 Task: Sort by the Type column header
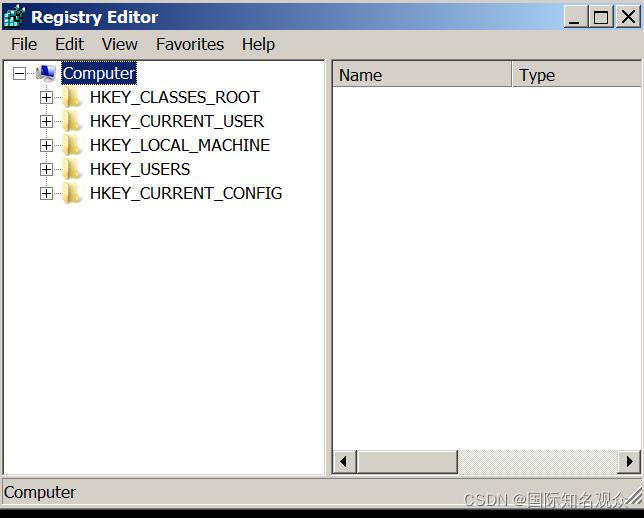click(x=577, y=75)
